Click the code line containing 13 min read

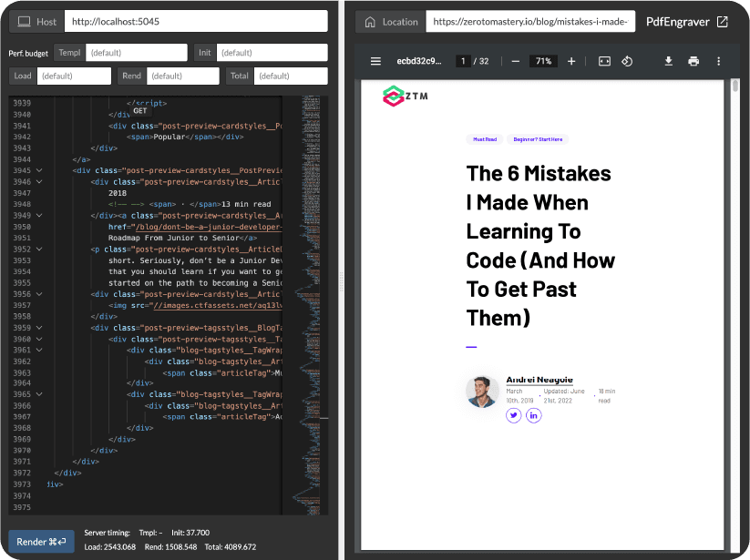click(x=190, y=204)
